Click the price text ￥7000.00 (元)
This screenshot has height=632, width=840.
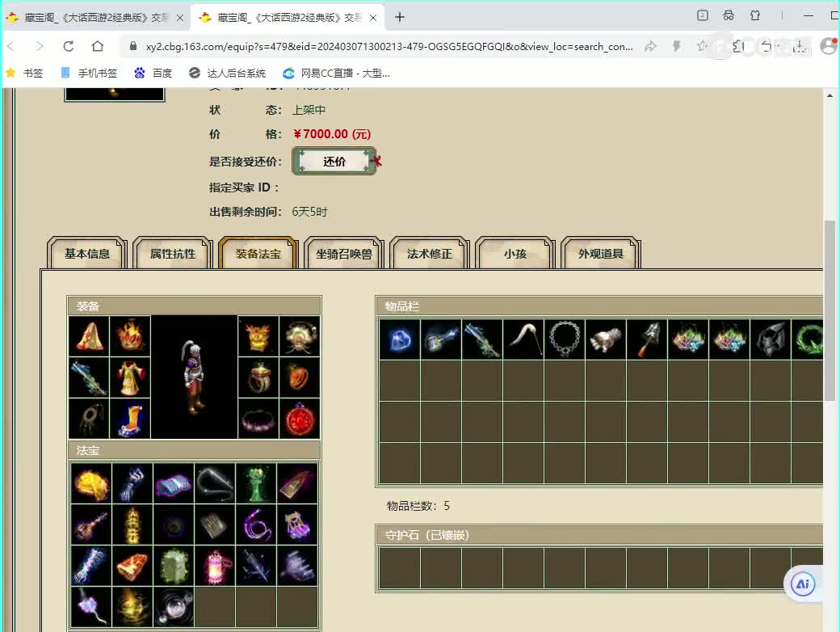click(x=332, y=134)
